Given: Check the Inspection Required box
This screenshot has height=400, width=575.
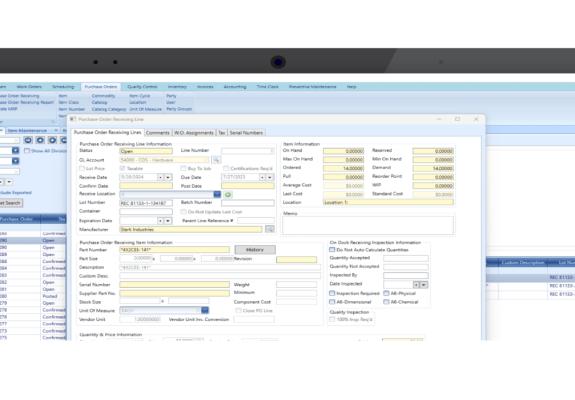Looking at the screenshot, I should pyautogui.click(x=332, y=293).
